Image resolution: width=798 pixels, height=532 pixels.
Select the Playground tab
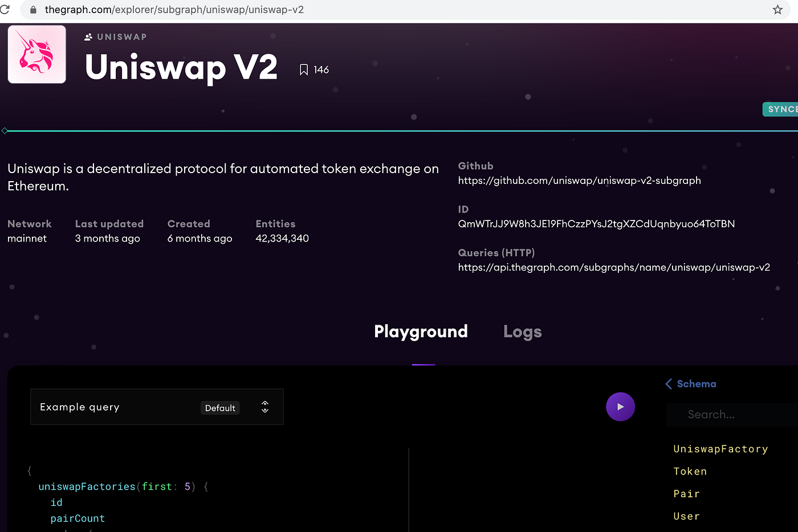pyautogui.click(x=421, y=332)
